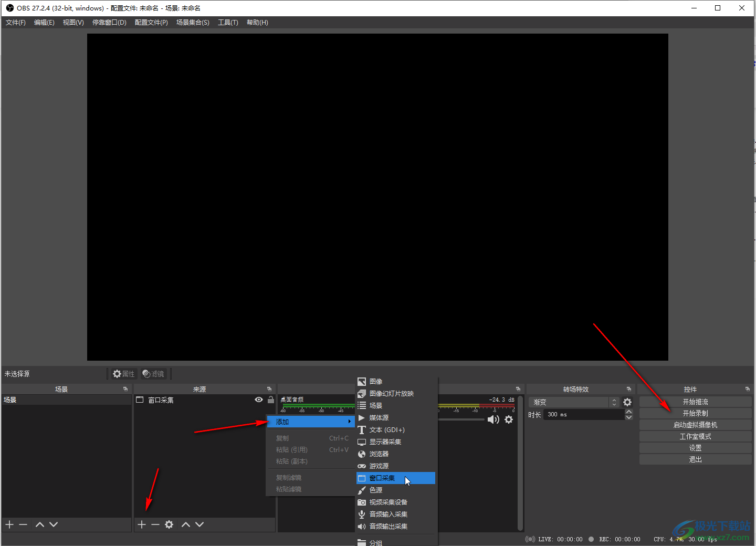Add a new scene with plus icon
756x546 pixels.
[9, 524]
